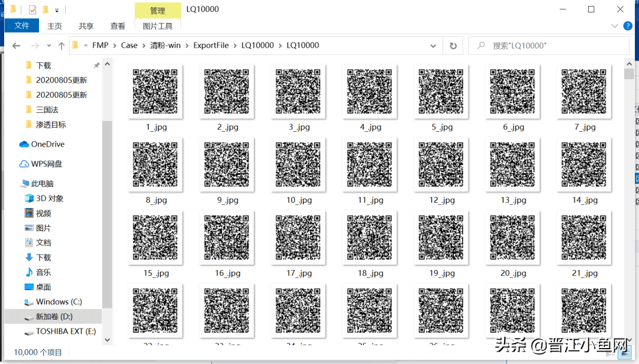The image size is (639, 364).
Task: Refresh the current folder view
Action: coord(453,45)
